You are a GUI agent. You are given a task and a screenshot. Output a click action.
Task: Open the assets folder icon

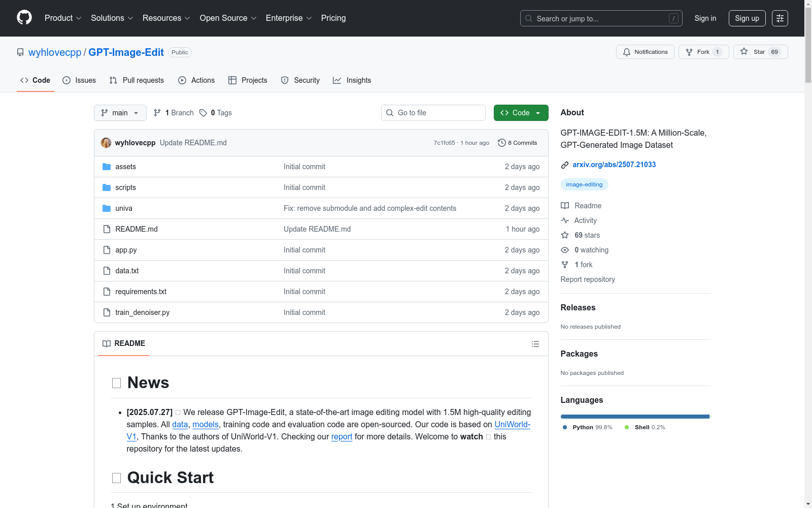click(x=107, y=167)
